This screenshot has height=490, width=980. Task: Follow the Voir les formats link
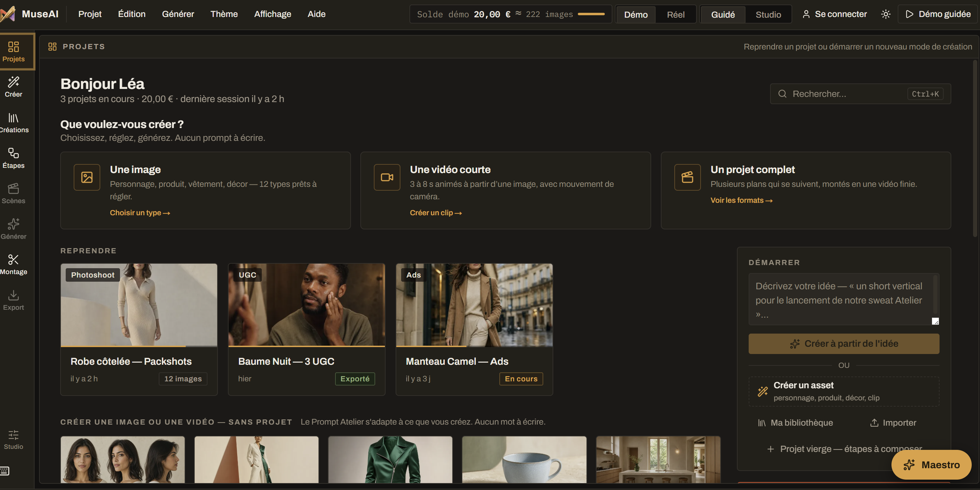(x=741, y=200)
